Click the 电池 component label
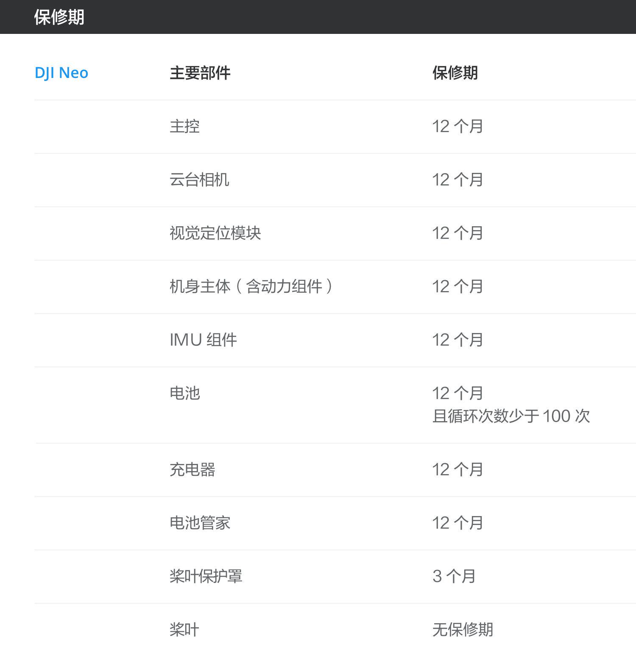Viewport: 636px width, 672px height. tap(184, 393)
